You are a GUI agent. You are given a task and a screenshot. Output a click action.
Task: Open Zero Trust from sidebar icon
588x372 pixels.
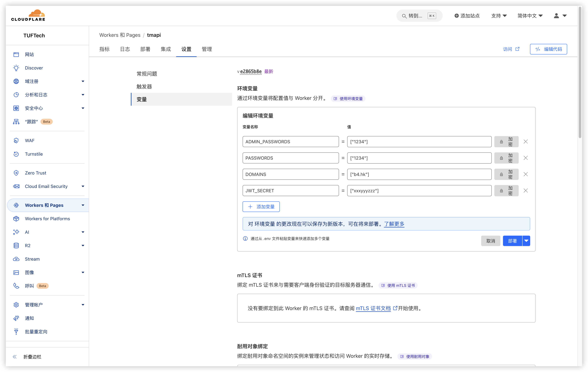16,173
